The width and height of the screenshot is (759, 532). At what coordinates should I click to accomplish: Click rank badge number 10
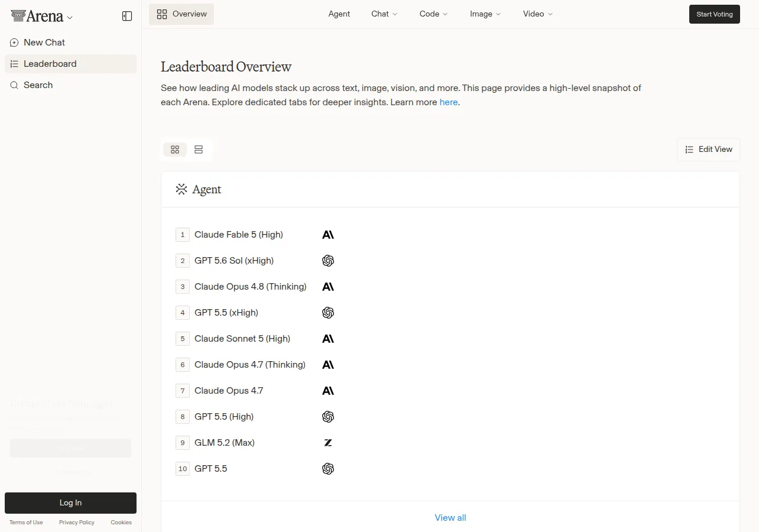[x=183, y=469]
